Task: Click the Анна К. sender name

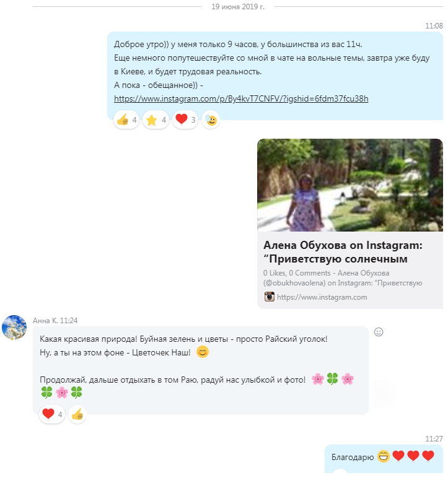Action: [45, 320]
